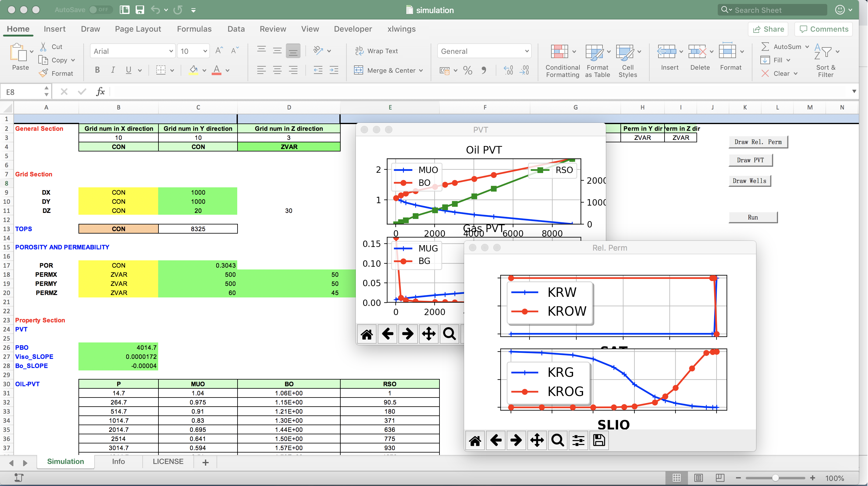Image resolution: width=868 pixels, height=486 pixels.
Task: Open the Formulas ribbon tab
Action: coord(194,29)
